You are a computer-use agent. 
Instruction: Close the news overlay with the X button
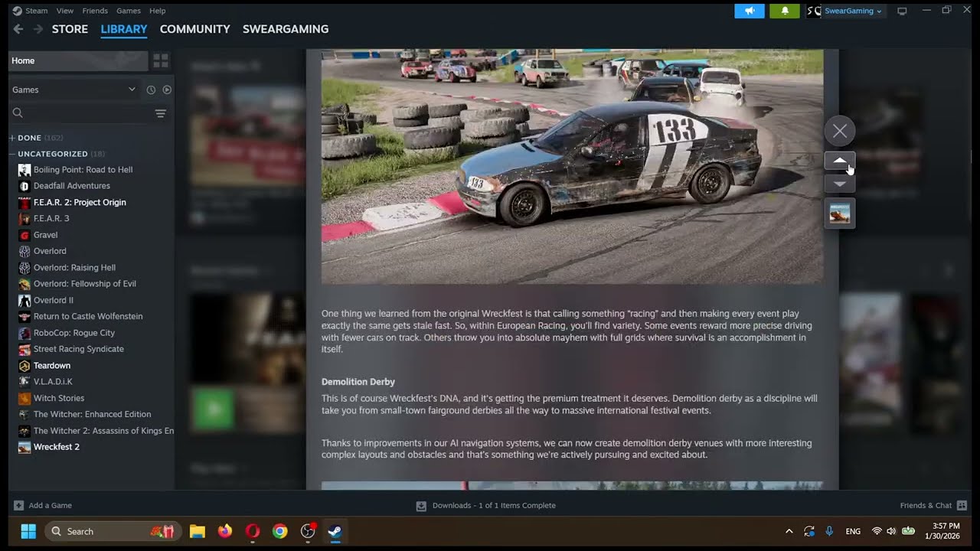[840, 131]
